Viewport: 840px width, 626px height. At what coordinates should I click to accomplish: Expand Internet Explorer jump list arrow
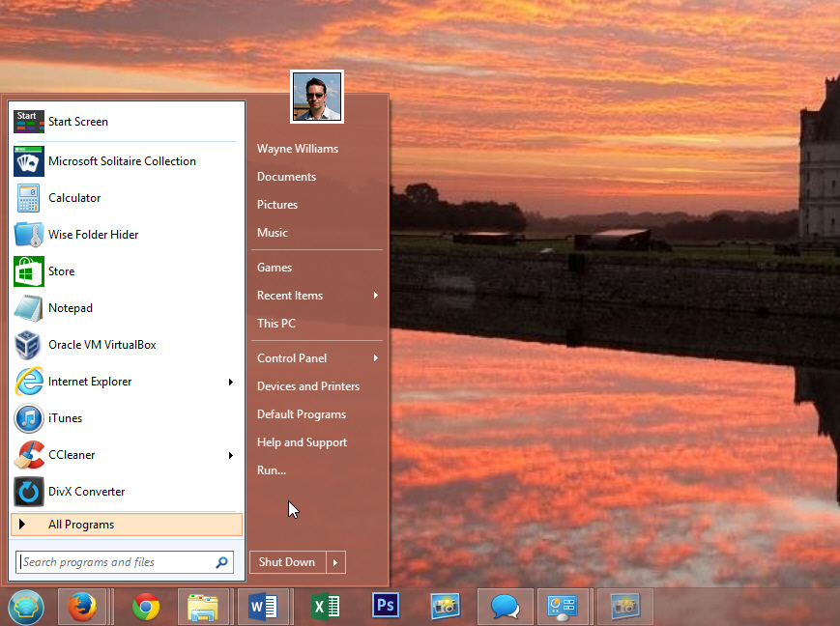231,382
